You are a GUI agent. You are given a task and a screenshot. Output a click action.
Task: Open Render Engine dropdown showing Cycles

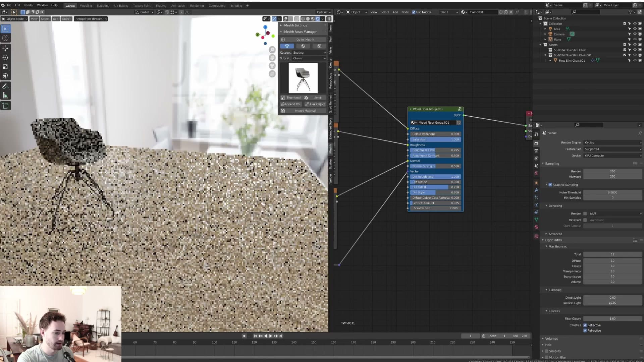[x=613, y=143]
